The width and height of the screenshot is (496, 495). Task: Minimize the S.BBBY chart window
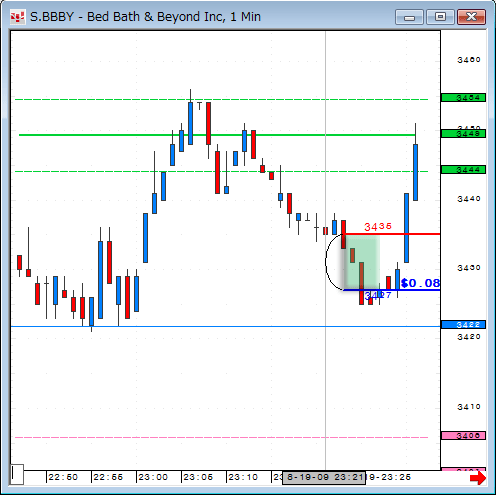[409, 17]
